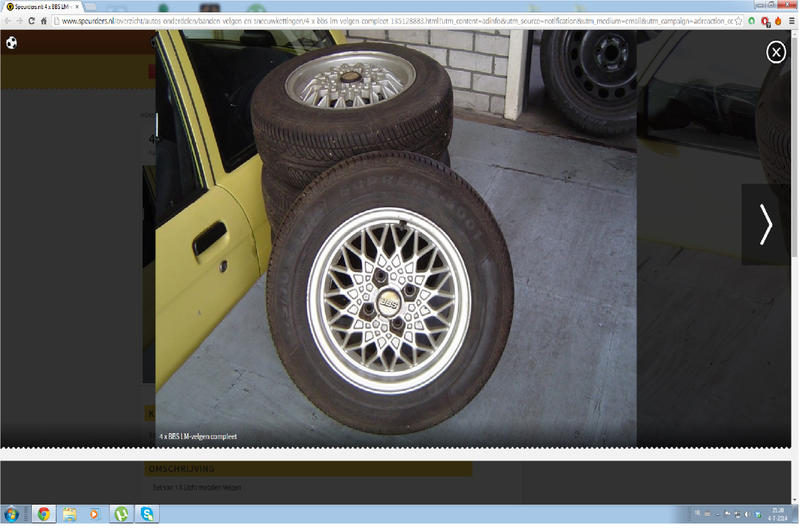Open the Windows Start menu
This screenshot has height=530, width=800.
coord(11,514)
